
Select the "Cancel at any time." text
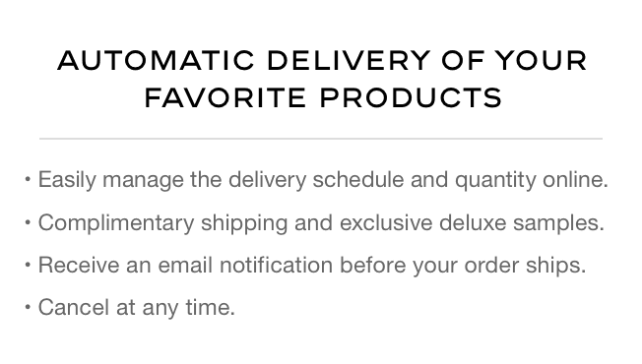click(137, 308)
